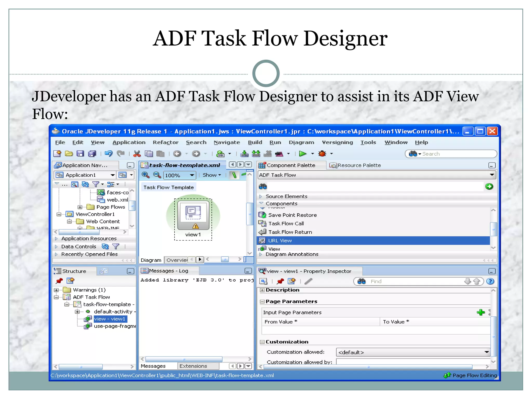Click the green Run arrow icon

pos(302,154)
